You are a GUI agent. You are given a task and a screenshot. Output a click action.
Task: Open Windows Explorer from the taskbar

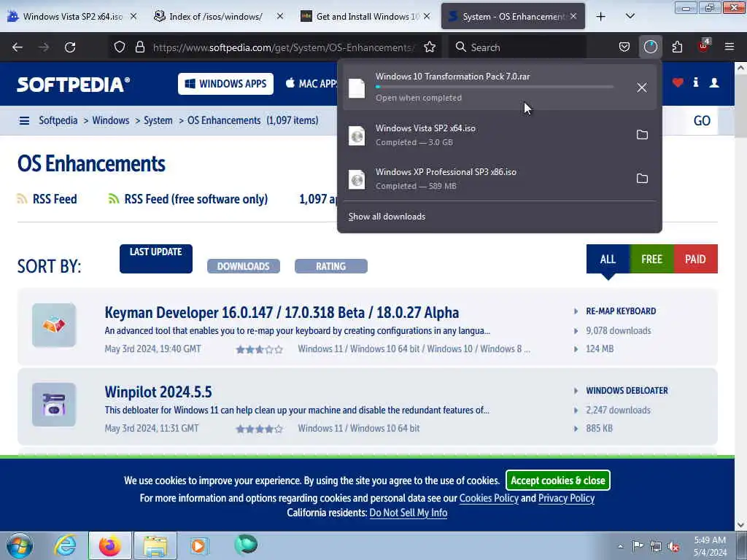(x=155, y=545)
